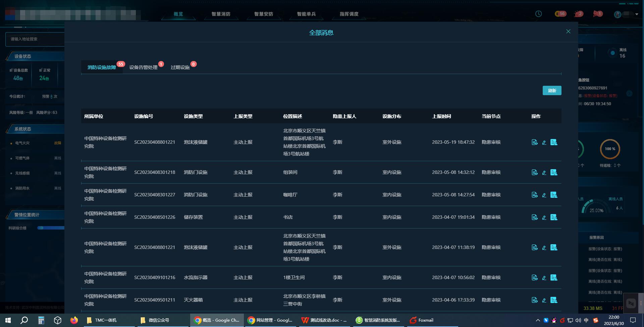The width and height of the screenshot is (644, 327).
Task: Edit the 灭火器箱 record
Action: tap(544, 300)
